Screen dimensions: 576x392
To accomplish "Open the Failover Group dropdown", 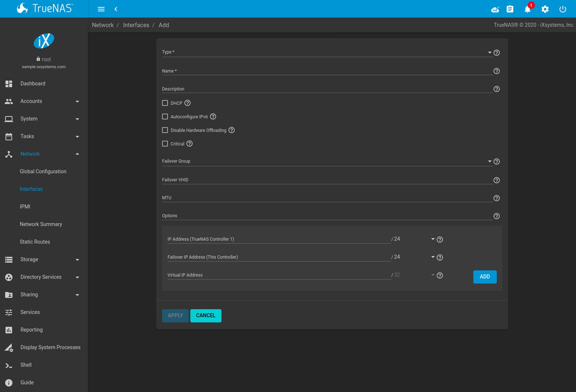I will point(327,161).
